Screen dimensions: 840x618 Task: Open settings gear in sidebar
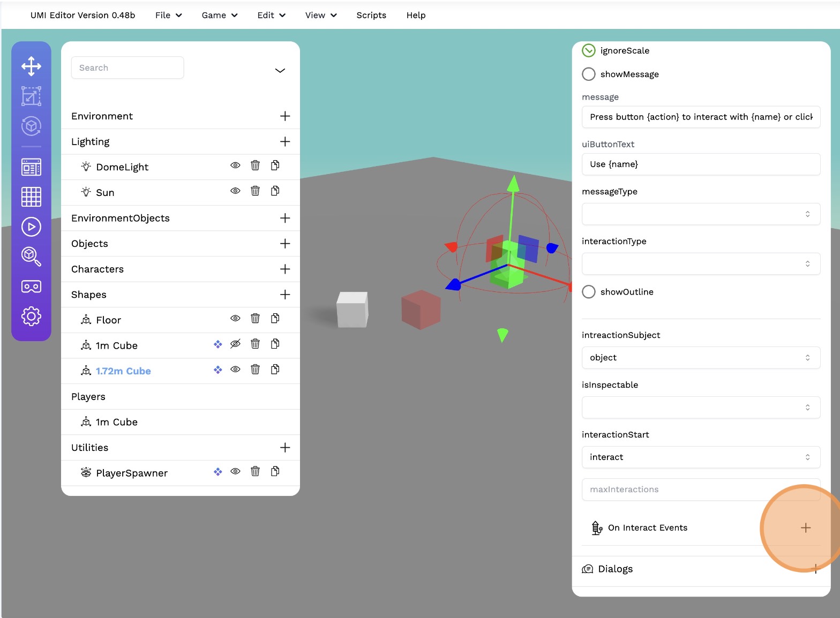(x=31, y=316)
